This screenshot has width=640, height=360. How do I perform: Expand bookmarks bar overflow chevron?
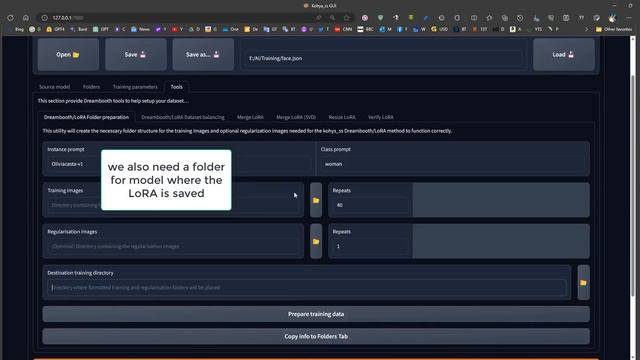pyautogui.click(x=587, y=29)
